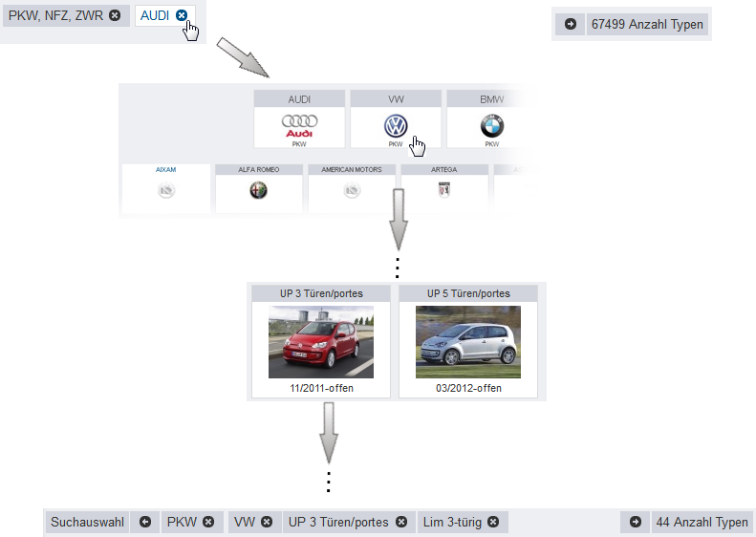Click the 11/2011-offen date label
The height and width of the screenshot is (537, 756).
click(321, 388)
